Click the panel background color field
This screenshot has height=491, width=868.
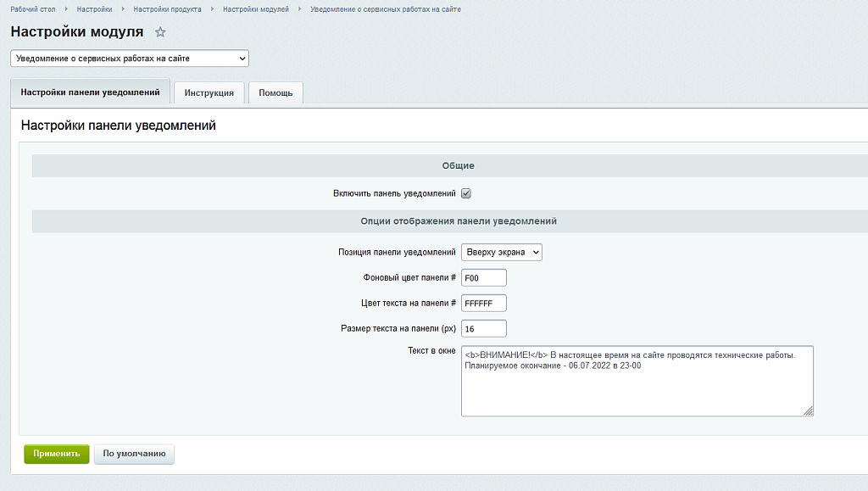[x=483, y=277]
